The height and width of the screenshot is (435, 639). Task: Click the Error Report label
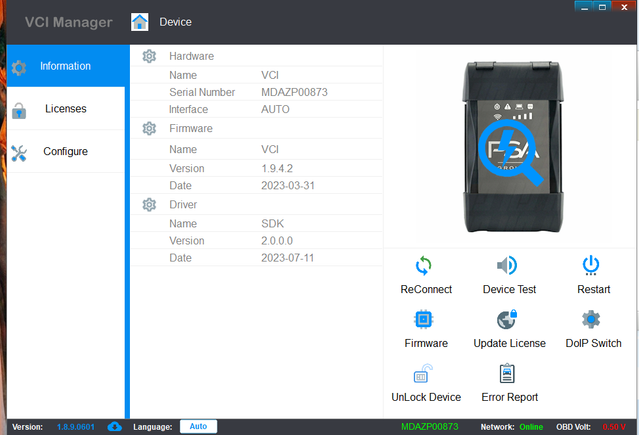click(509, 397)
